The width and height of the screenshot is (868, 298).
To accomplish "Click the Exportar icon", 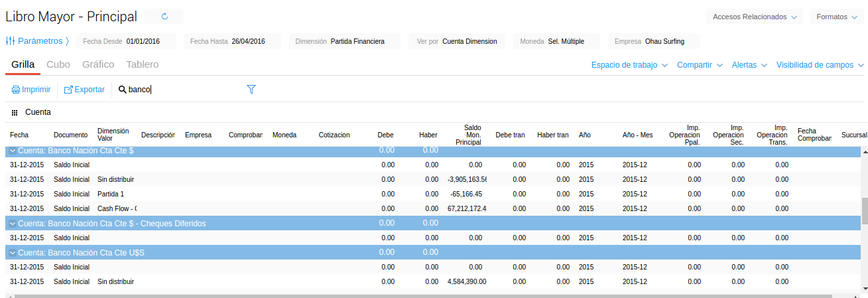I will coord(68,90).
